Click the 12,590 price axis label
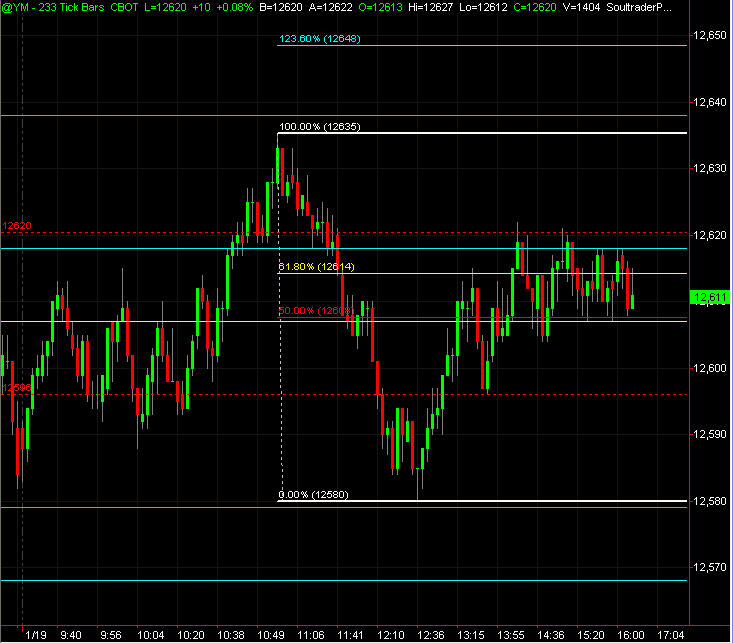The image size is (733, 643). [x=710, y=434]
